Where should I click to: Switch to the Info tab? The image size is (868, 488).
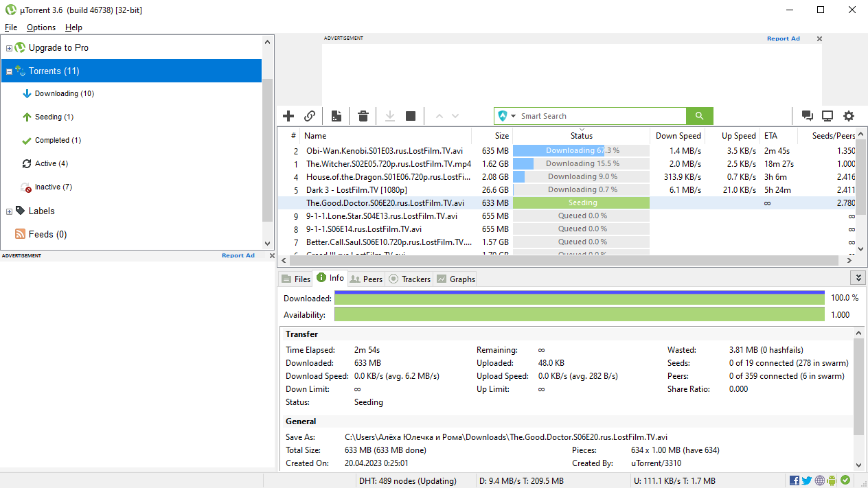point(330,278)
